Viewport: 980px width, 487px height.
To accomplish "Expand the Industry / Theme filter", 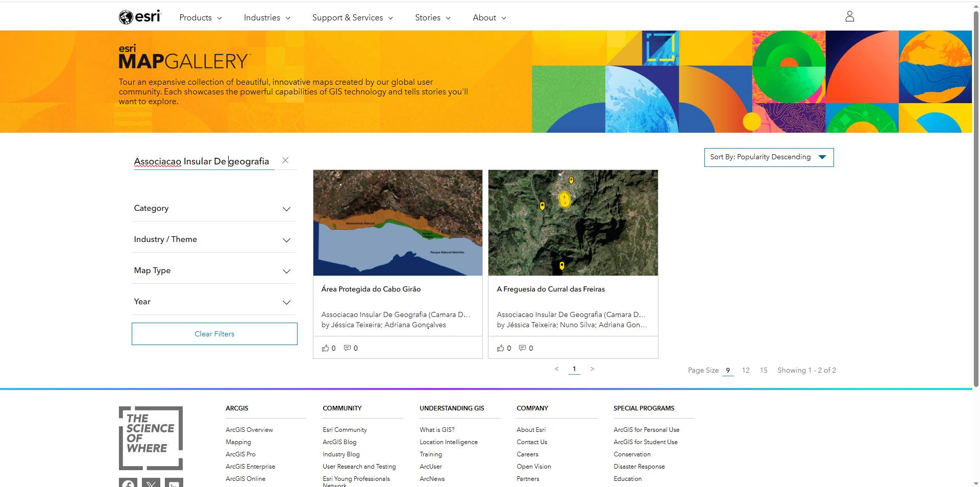I will click(x=213, y=239).
